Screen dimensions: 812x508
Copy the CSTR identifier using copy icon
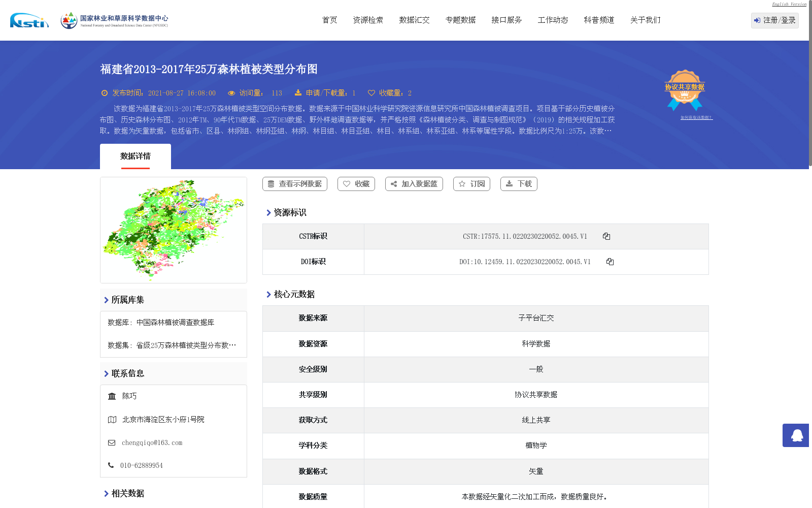[606, 236]
